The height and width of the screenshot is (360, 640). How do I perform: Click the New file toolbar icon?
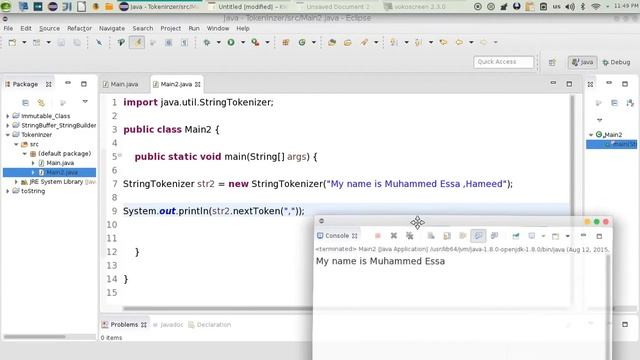(12, 42)
